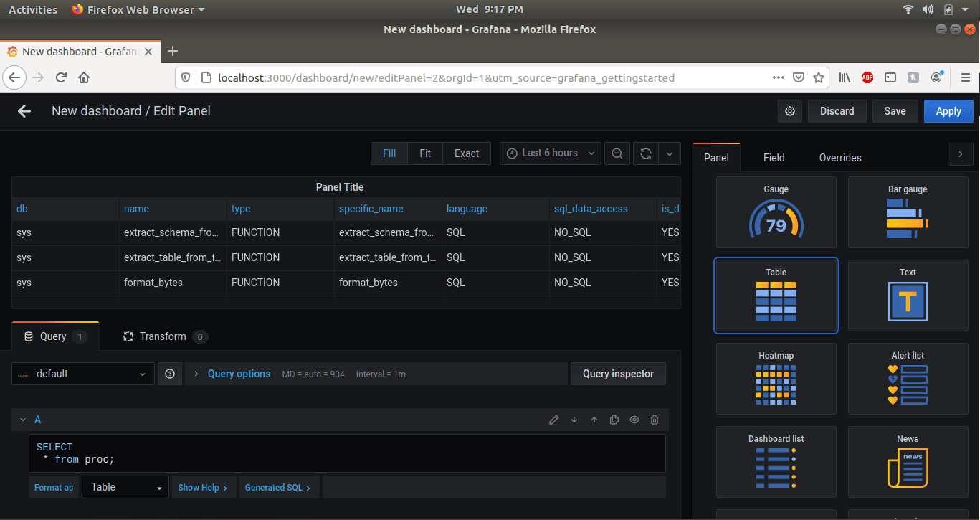Open the Last 6 hours time picker
Screen dimensions: 980x520
point(551,153)
